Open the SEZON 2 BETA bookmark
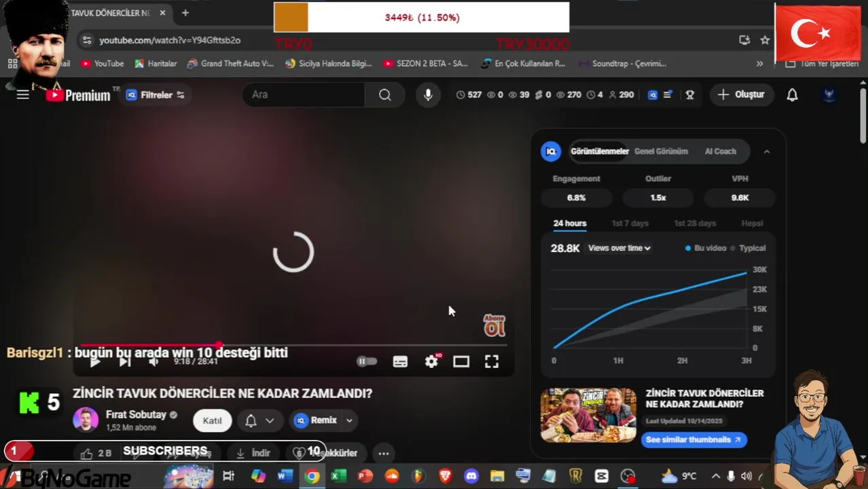This screenshot has height=489, width=868. pyautogui.click(x=425, y=63)
